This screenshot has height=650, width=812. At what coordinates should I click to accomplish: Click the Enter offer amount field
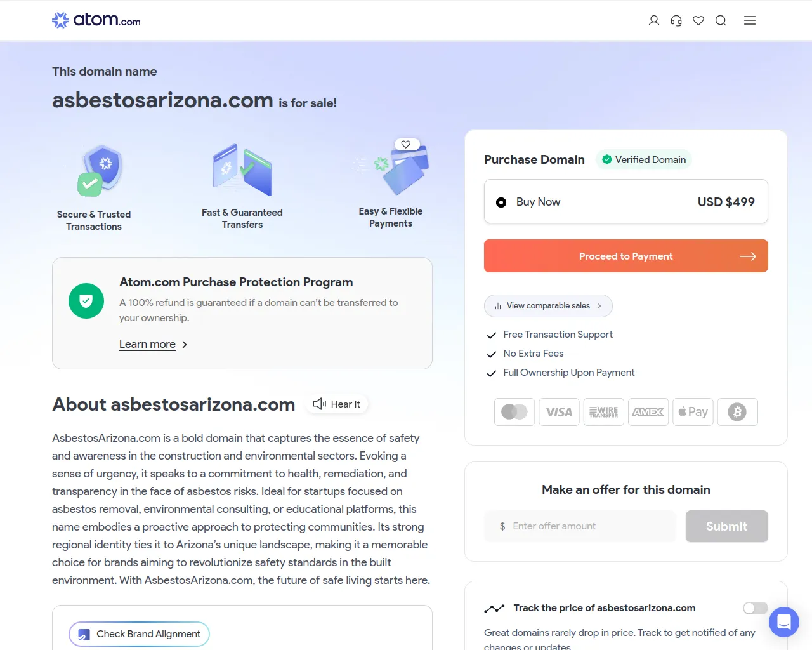580,526
